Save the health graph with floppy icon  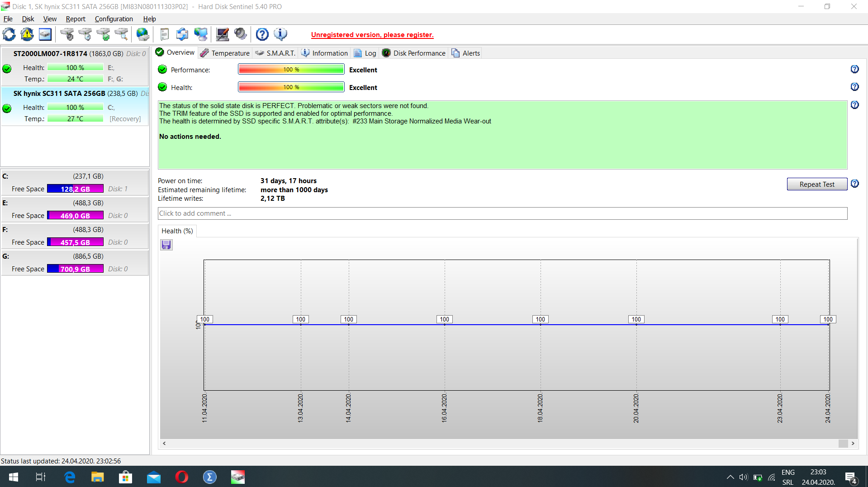[166, 245]
